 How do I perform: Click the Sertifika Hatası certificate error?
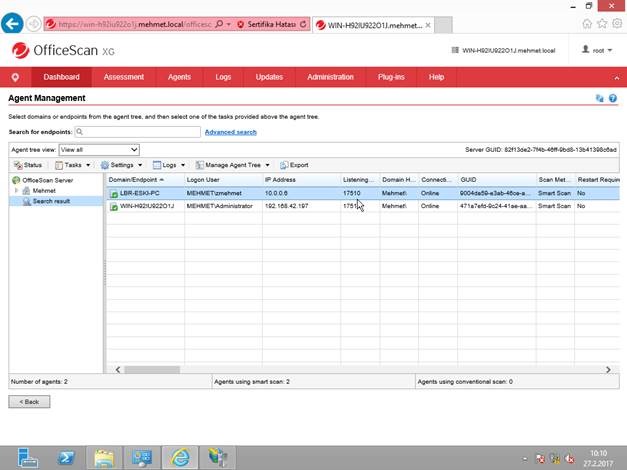coord(266,24)
